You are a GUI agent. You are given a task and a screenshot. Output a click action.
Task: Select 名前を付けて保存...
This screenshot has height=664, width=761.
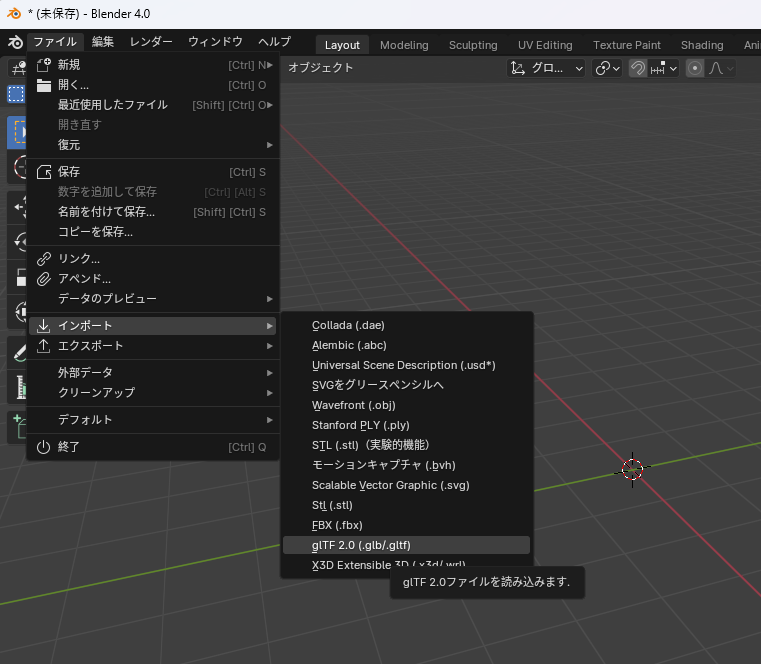153,212
